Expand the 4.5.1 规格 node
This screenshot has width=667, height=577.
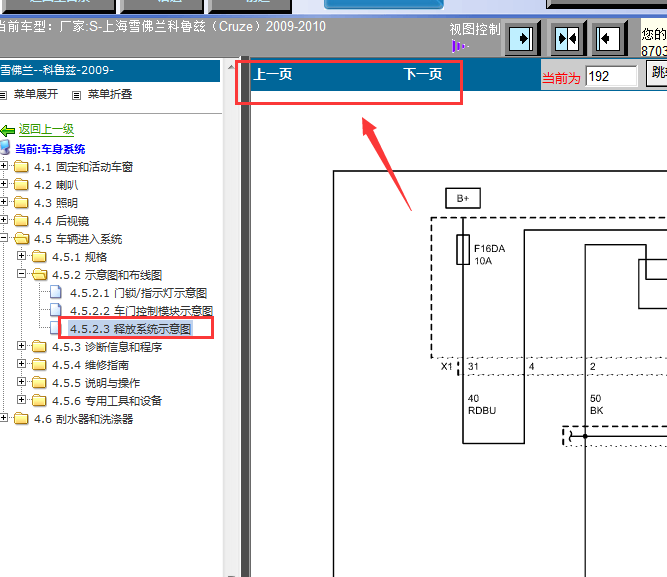tap(21, 255)
